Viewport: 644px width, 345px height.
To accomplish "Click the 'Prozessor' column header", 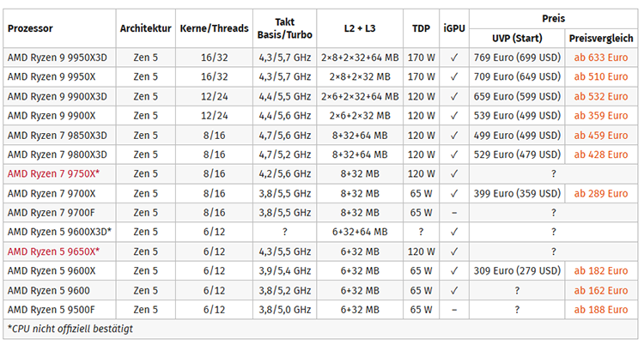I will (30, 28).
